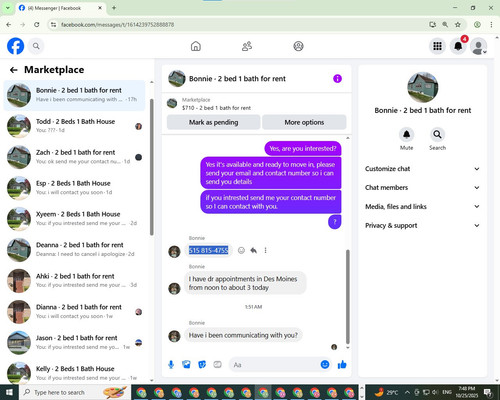Choose a GIF icon

217,365
